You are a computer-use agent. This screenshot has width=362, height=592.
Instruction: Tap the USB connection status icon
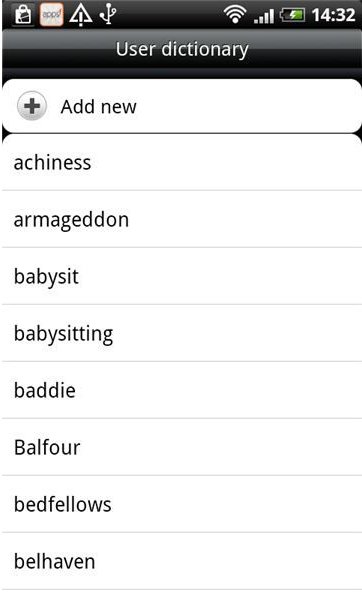pyautogui.click(x=108, y=15)
